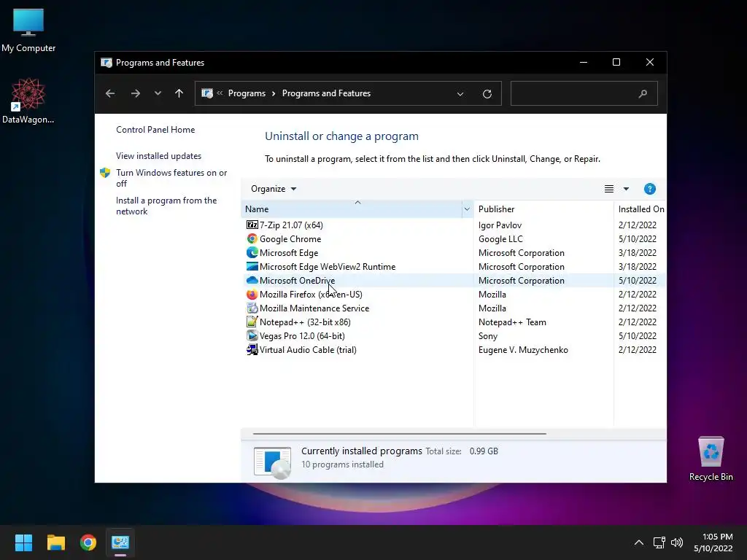Screen dimensions: 747x560
Task: Open Turn Windows features on or off
Action: point(171,178)
